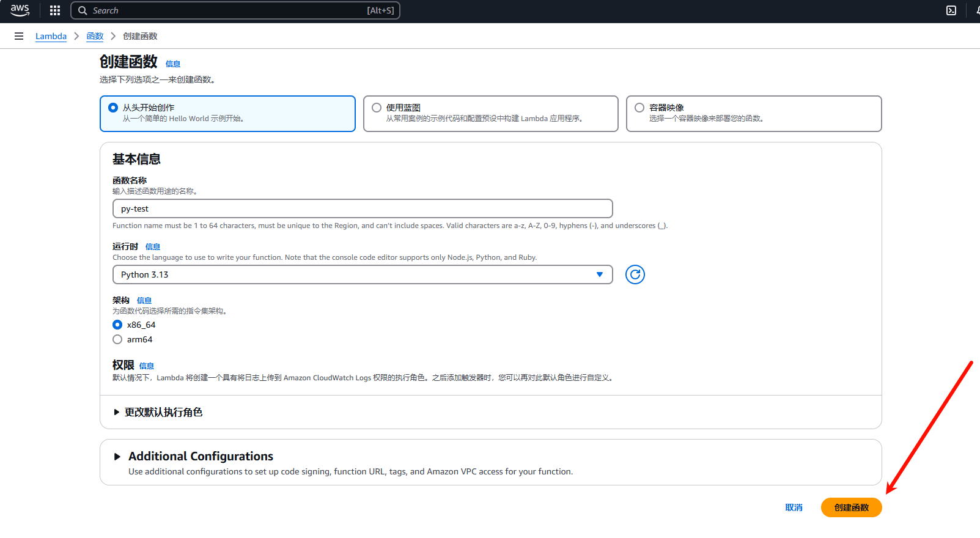Click the AWS logo home icon
Viewport: 980px width, 538px height.
[x=20, y=10]
